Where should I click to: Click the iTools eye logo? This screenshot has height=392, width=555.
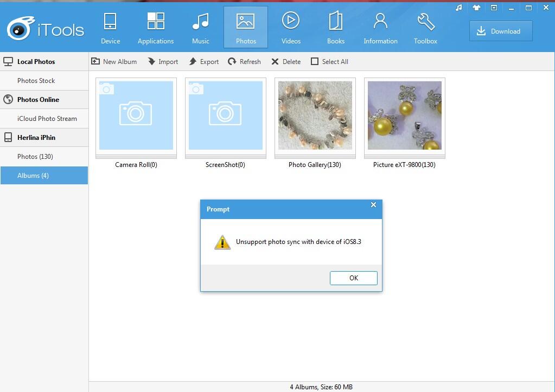point(20,29)
